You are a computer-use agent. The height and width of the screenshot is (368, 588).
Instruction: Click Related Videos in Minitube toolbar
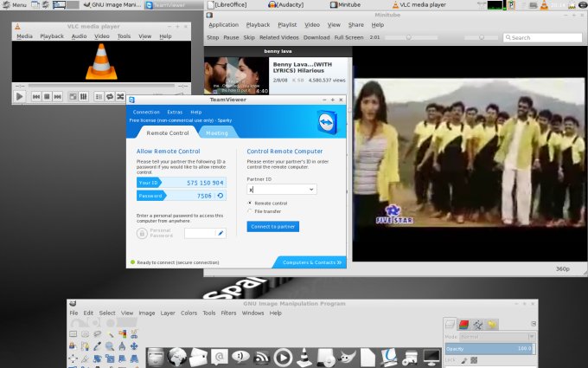(280, 37)
